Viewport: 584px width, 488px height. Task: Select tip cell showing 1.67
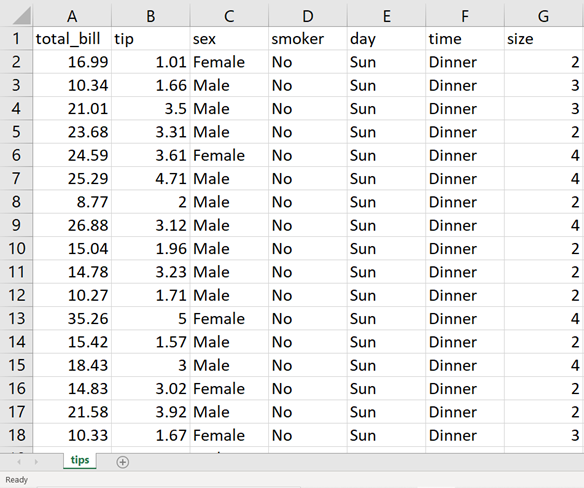pos(150,435)
